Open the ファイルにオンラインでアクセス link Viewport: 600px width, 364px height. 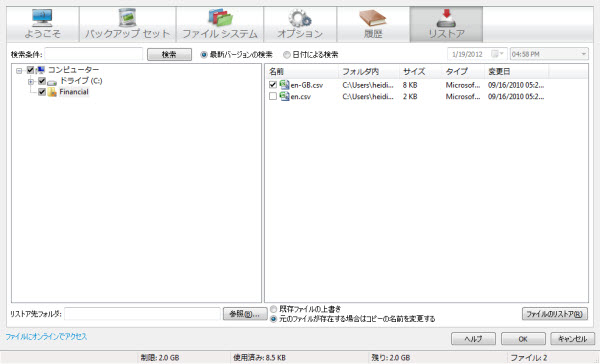tap(46, 337)
